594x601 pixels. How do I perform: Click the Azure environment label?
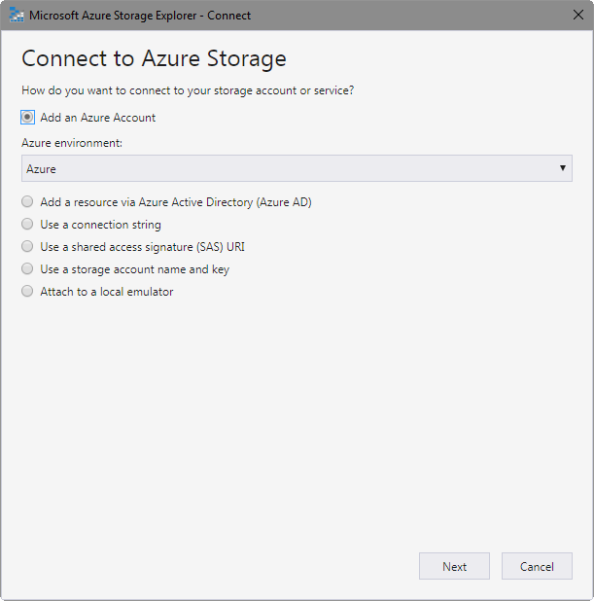point(72,143)
